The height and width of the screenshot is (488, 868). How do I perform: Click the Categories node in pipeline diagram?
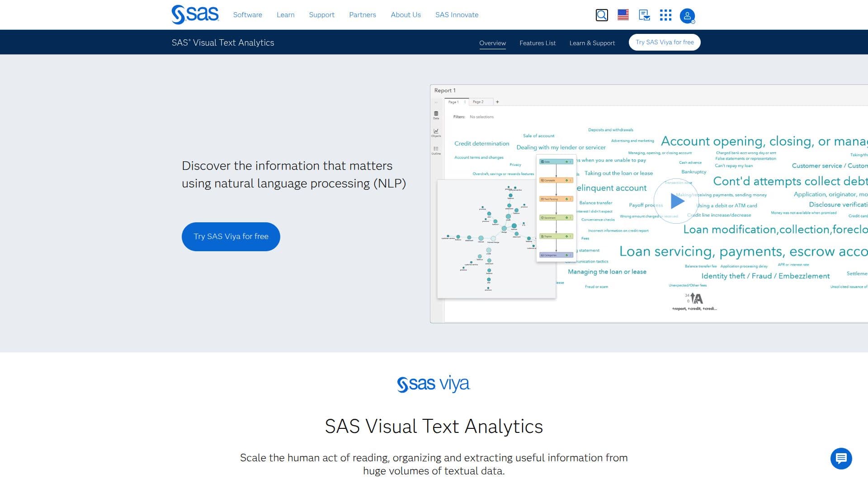[x=556, y=255]
